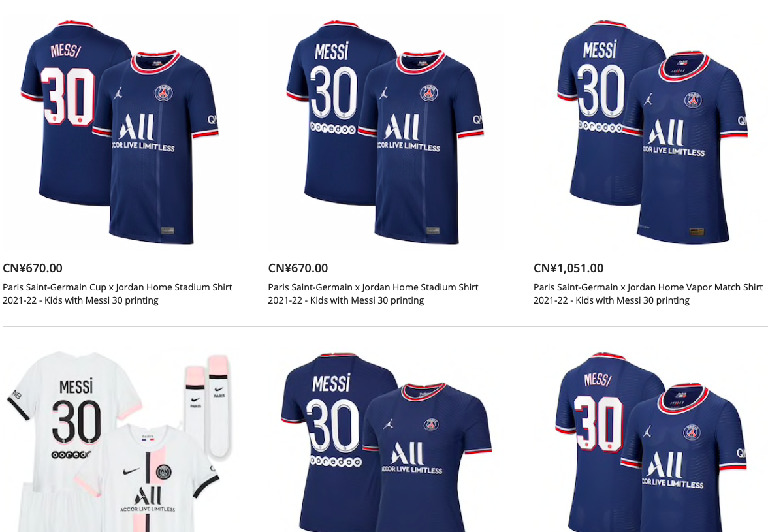The width and height of the screenshot is (768, 532).
Task: Open the white away kit with socks image
Action: (120, 441)
